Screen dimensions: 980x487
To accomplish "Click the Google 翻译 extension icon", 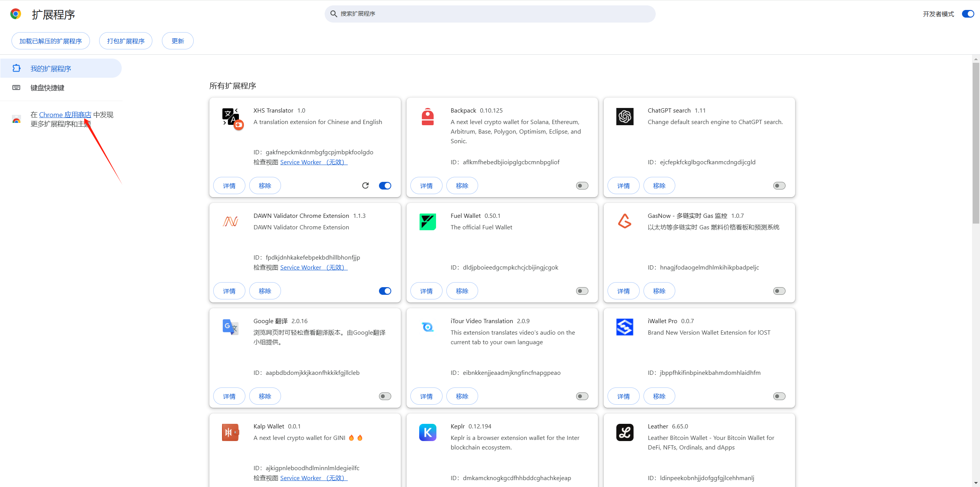I will point(230,327).
